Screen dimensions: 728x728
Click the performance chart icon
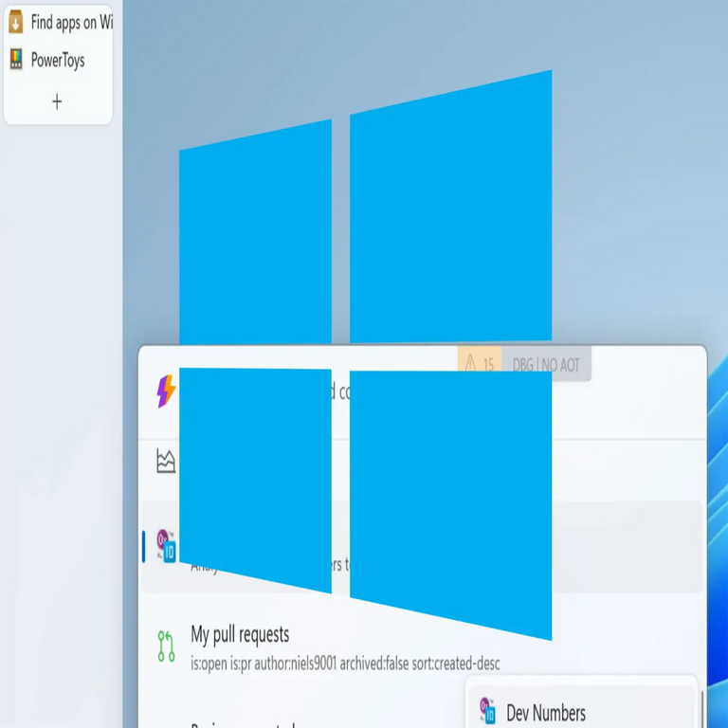(x=166, y=461)
